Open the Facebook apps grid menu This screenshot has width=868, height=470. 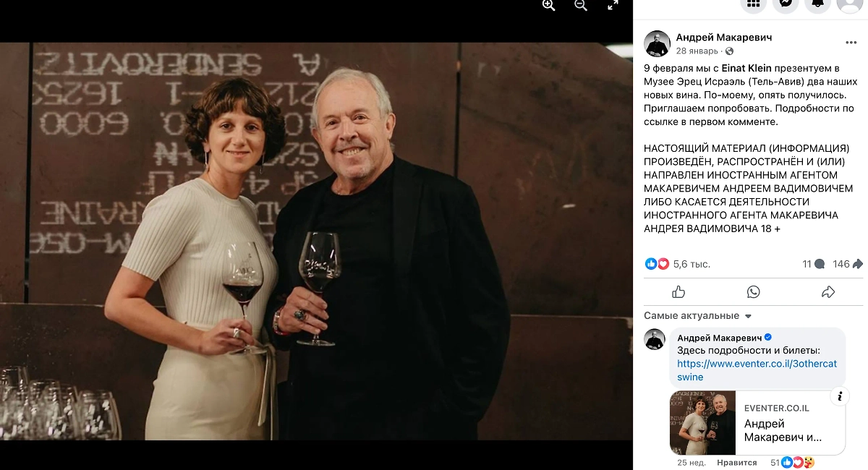click(753, 4)
